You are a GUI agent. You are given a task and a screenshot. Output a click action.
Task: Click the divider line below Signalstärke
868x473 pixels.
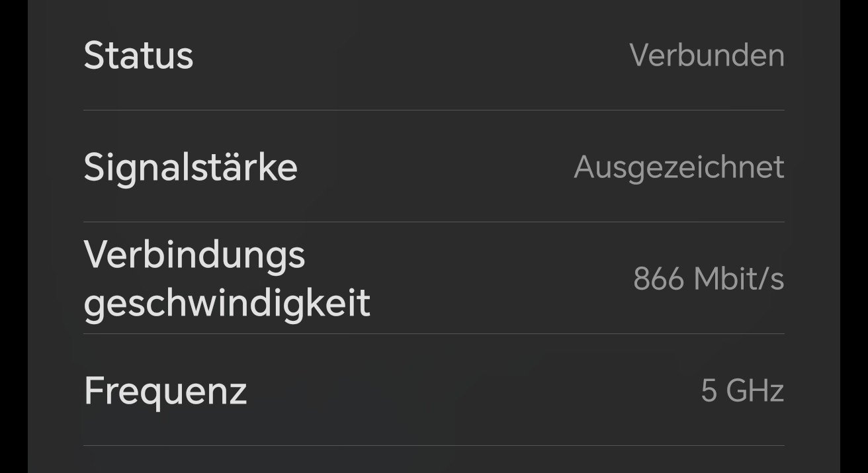click(433, 222)
